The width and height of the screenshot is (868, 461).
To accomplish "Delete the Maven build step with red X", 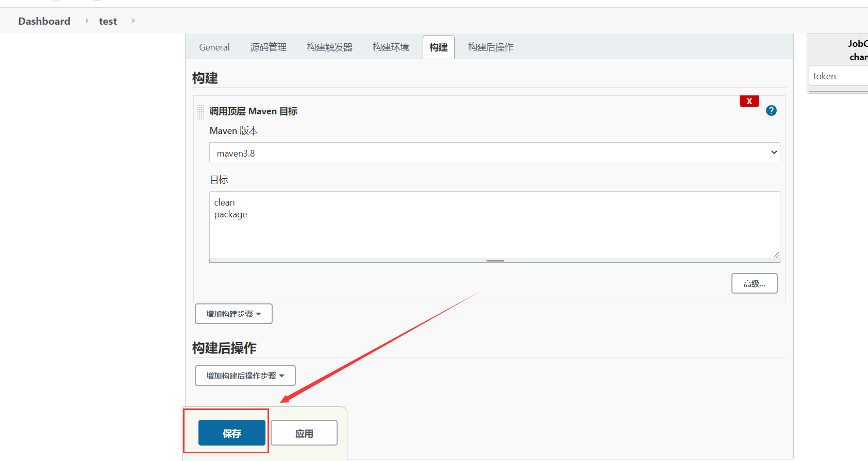I will click(x=749, y=101).
